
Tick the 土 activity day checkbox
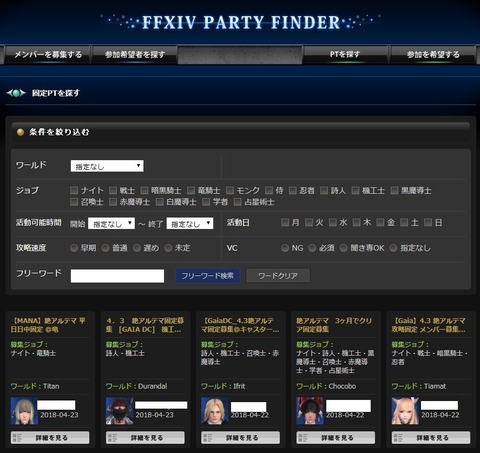click(404, 222)
